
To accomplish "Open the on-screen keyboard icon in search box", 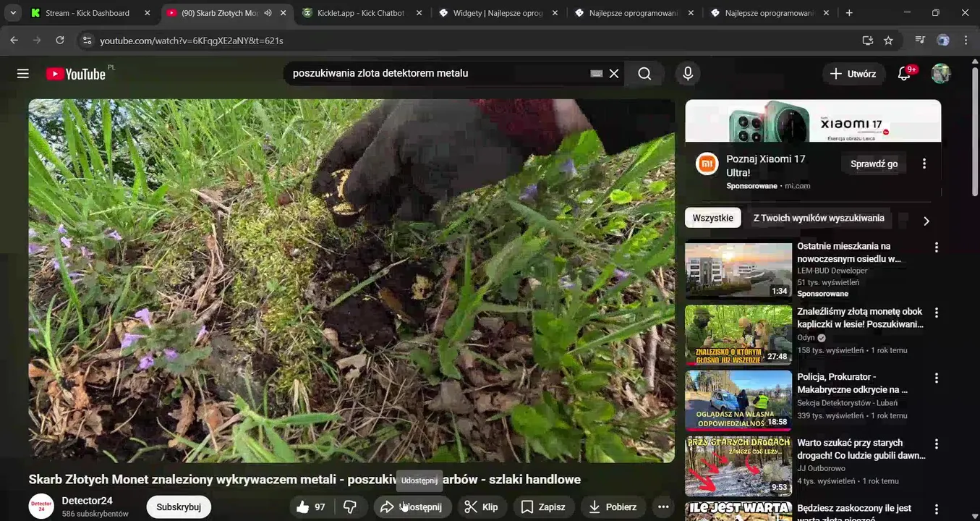I will coord(597,74).
